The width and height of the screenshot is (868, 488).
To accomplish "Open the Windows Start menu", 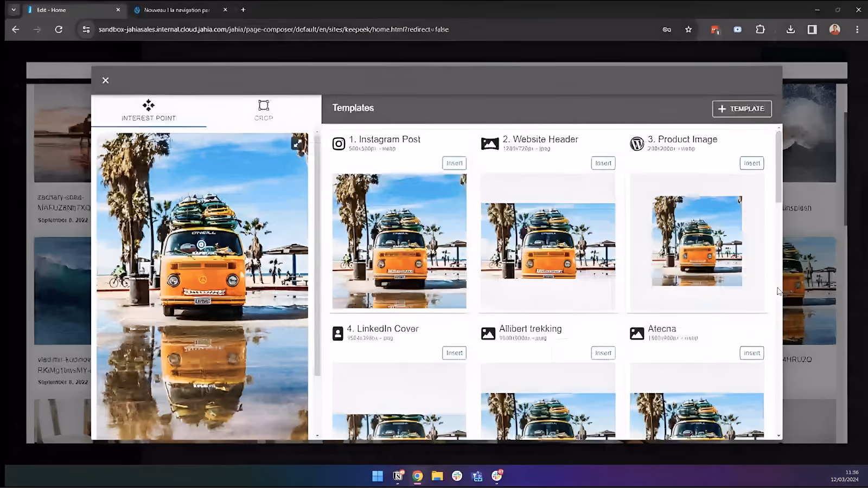I will coord(378,476).
